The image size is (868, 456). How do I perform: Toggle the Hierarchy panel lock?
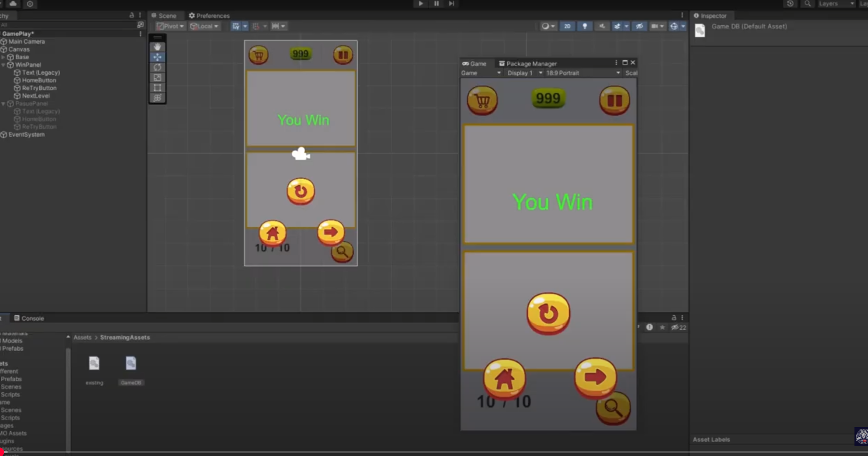coord(132,15)
